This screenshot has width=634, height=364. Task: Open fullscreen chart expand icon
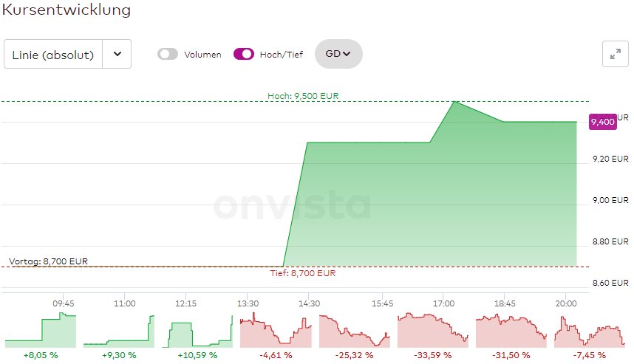tap(615, 54)
